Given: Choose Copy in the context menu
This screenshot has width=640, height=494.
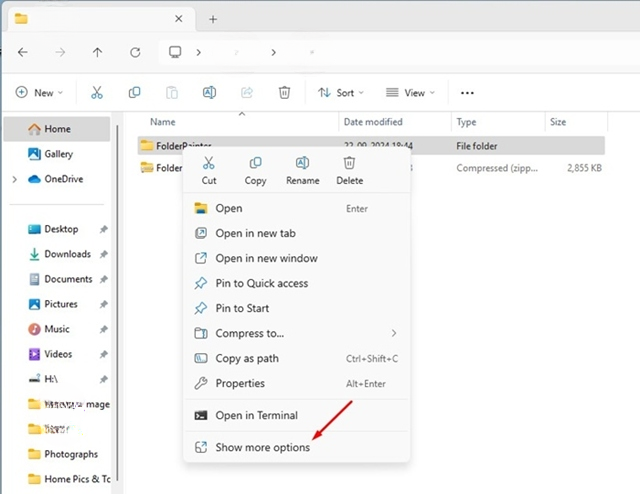Looking at the screenshot, I should [x=256, y=171].
